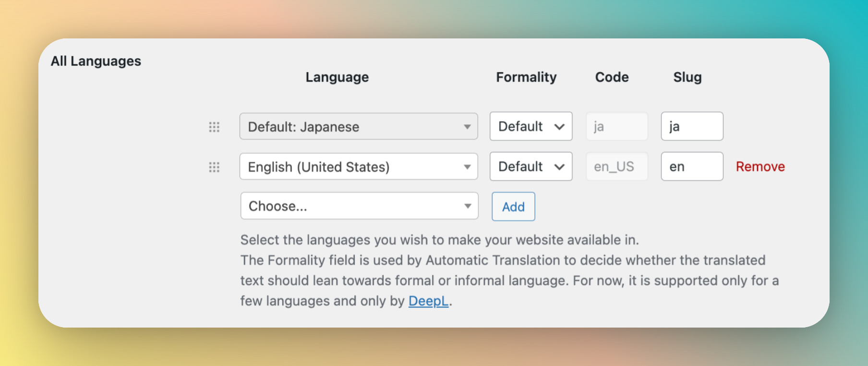Open the Choose... language dropdown
Screen dimensions: 868x366
pos(359,206)
